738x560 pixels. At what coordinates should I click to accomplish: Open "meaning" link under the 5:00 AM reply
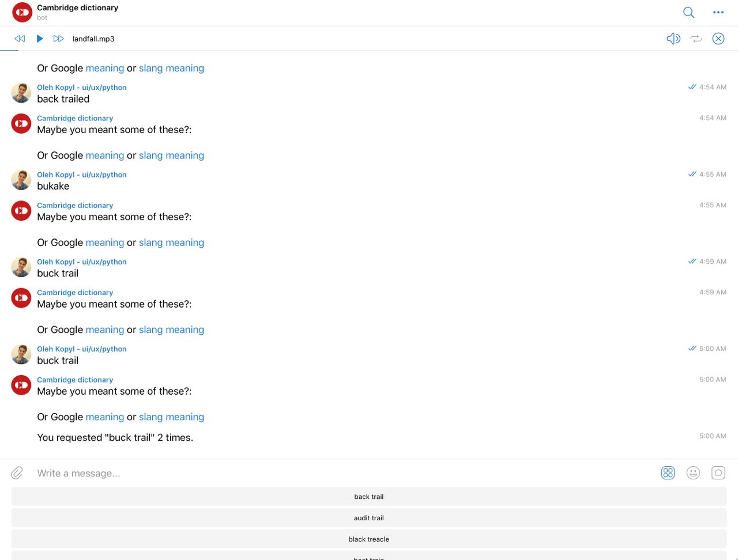(x=104, y=417)
